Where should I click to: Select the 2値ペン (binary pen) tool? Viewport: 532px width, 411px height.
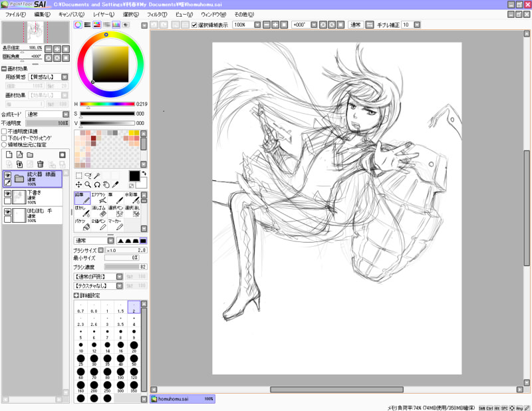coord(99,225)
